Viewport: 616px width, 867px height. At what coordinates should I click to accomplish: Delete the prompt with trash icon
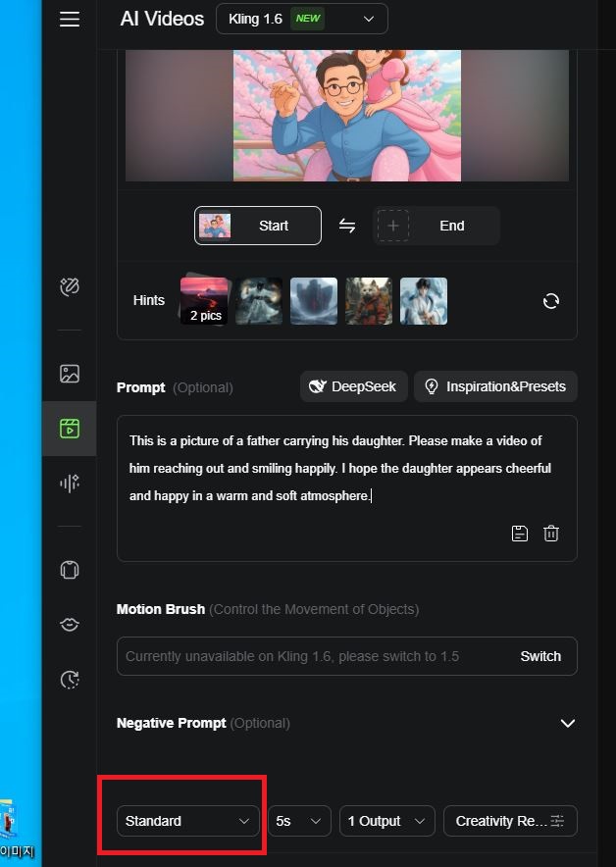coord(551,534)
